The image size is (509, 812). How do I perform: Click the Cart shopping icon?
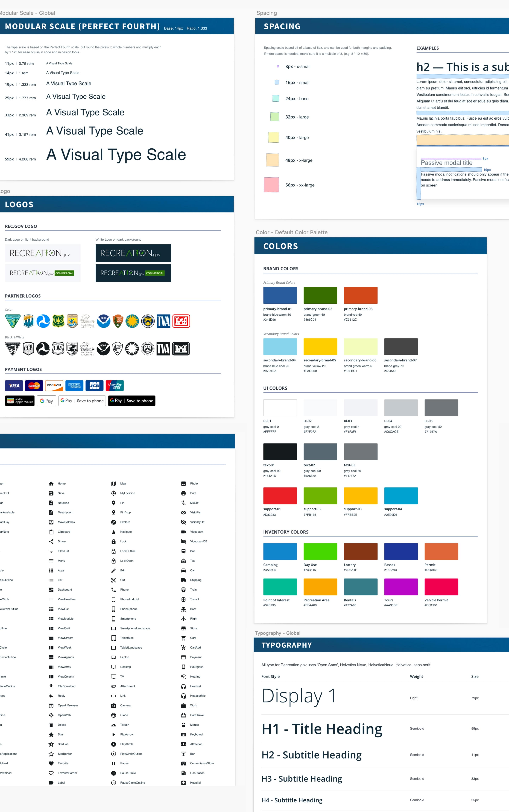[x=183, y=638]
